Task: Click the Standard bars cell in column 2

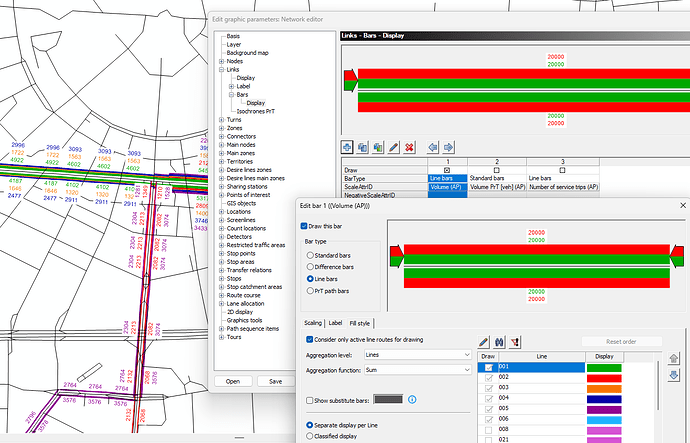Action: click(x=497, y=178)
